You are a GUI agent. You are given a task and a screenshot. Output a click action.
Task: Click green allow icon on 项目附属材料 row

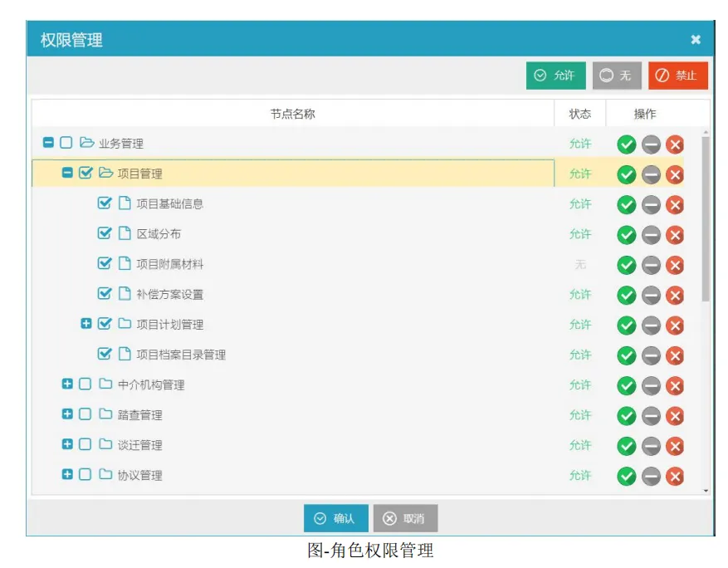pyautogui.click(x=628, y=264)
